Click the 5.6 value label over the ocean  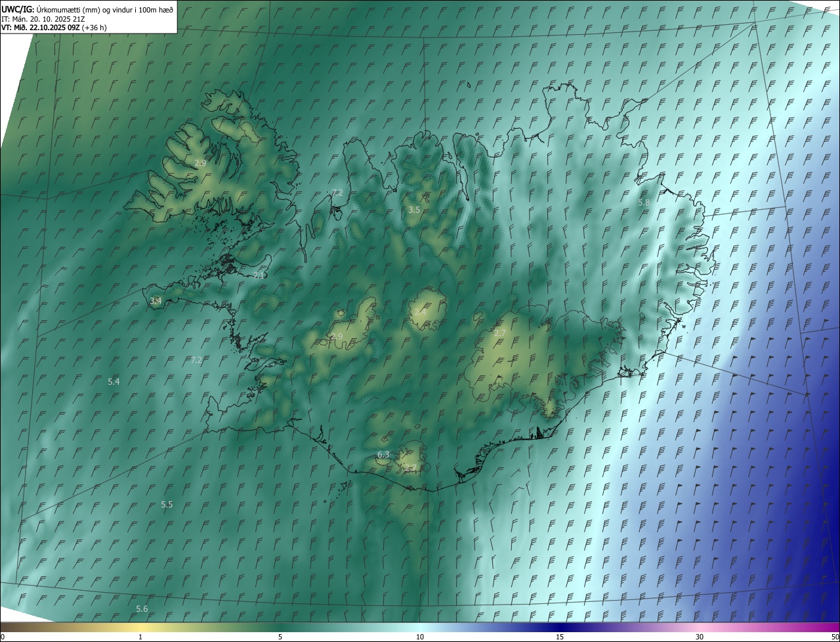coord(142,609)
